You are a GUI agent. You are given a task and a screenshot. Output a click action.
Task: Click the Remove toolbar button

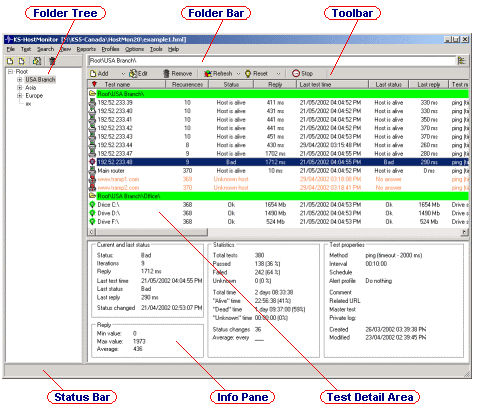177,73
